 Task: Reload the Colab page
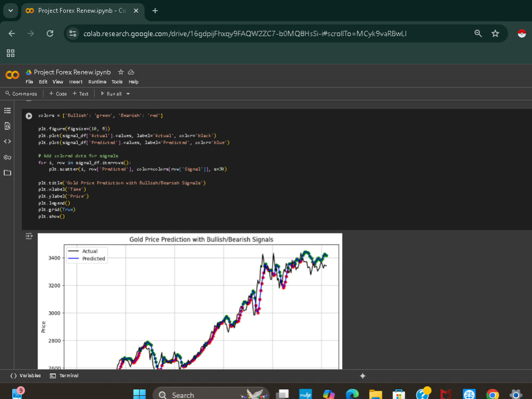click(50, 34)
